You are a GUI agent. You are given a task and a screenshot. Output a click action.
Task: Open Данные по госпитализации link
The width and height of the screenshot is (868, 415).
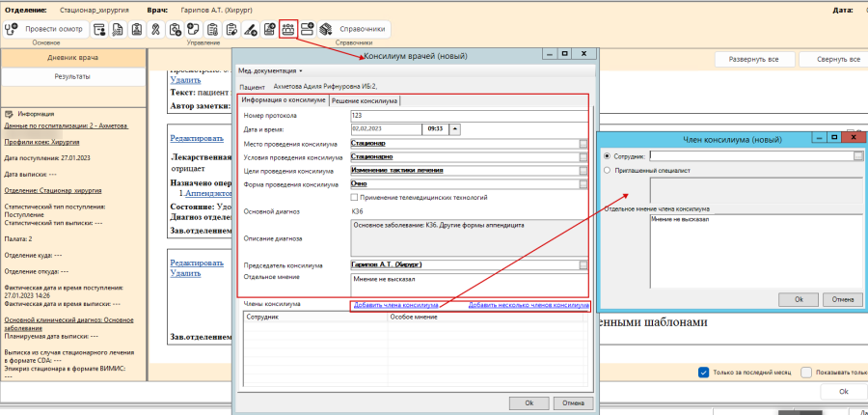[66, 125]
